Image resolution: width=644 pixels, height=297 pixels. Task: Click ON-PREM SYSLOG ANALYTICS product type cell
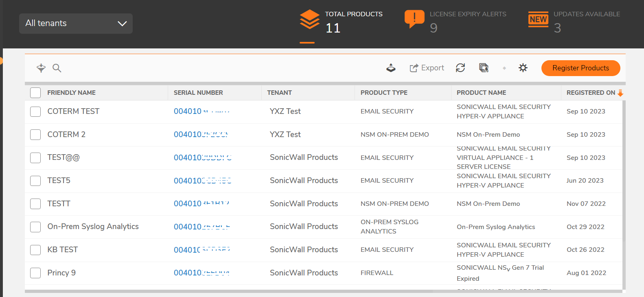click(x=390, y=227)
